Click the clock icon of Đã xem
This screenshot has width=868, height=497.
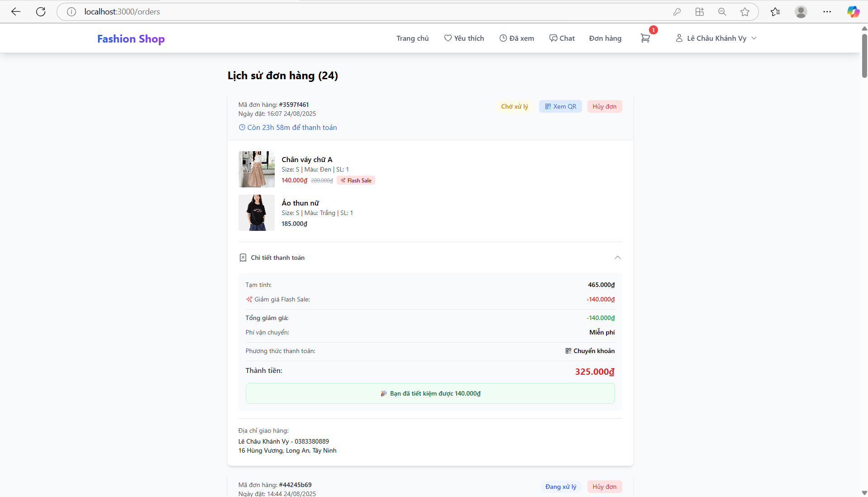pyautogui.click(x=503, y=38)
